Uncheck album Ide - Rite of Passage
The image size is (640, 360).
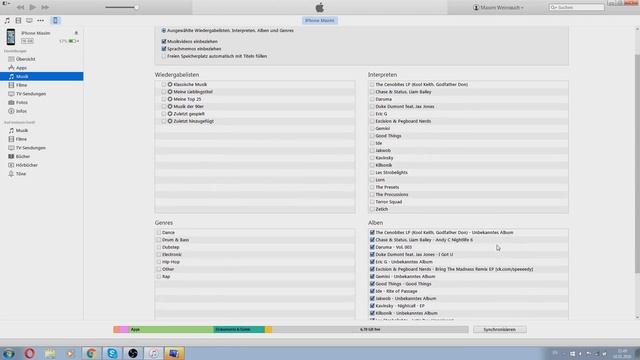372,291
